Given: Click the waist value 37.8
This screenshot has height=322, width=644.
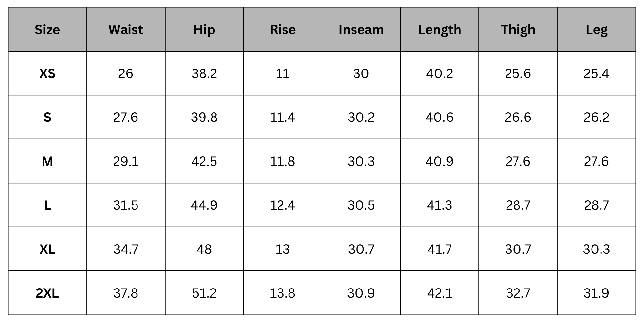Looking at the screenshot, I should click(x=126, y=293).
